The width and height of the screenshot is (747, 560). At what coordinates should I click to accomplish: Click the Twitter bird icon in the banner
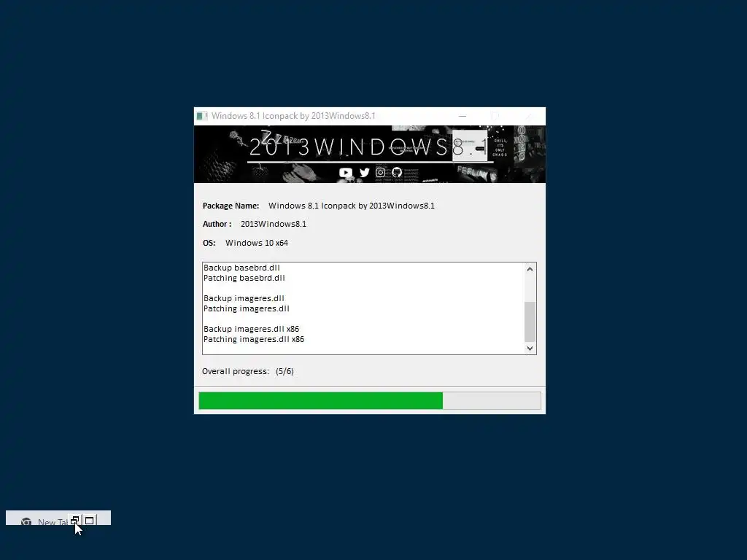(x=365, y=172)
